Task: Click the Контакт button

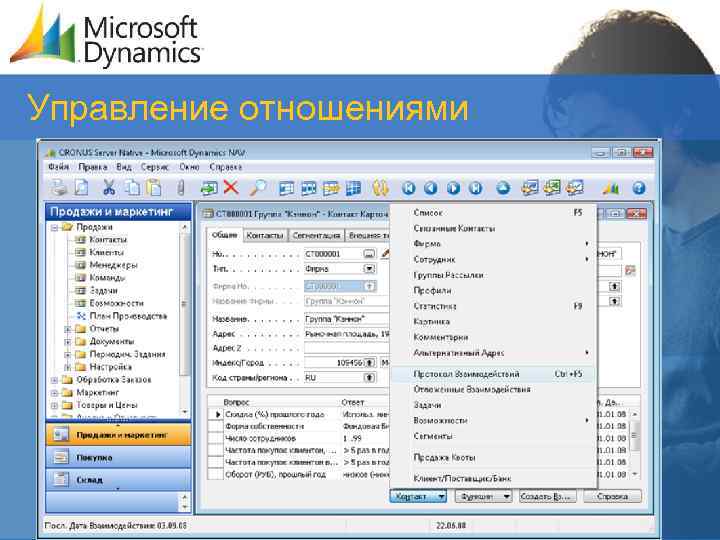Action: pyautogui.click(x=418, y=496)
